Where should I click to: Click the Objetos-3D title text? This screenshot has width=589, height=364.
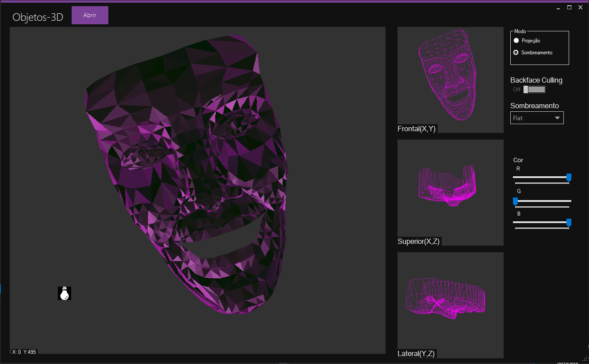point(38,17)
